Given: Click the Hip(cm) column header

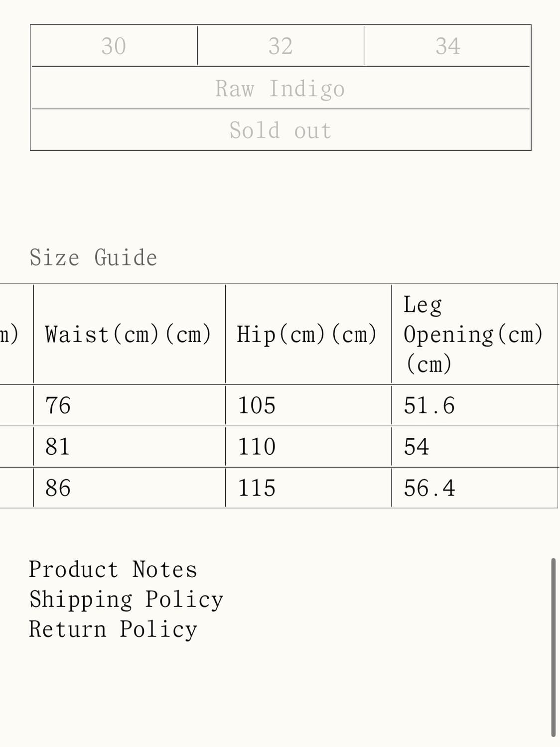Looking at the screenshot, I should pos(308,334).
